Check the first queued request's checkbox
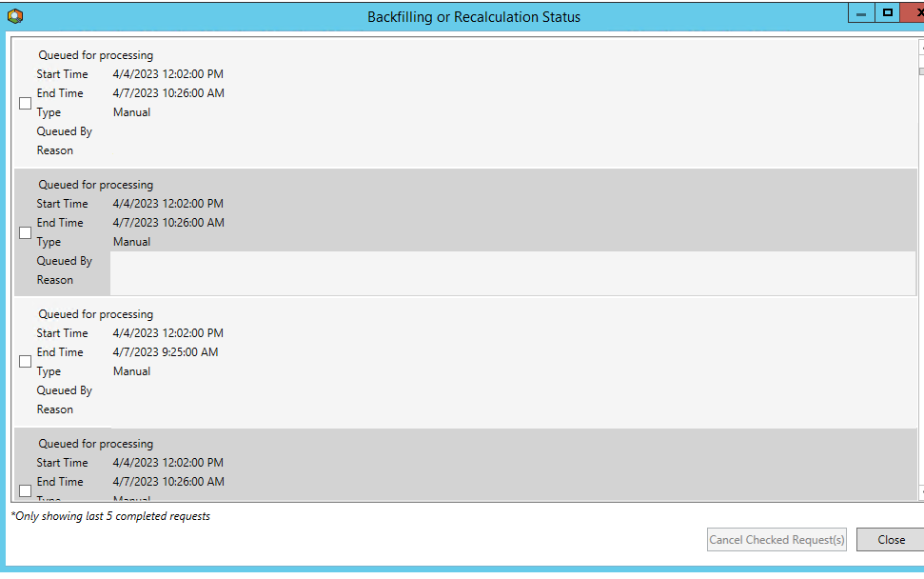924x579 pixels. click(x=26, y=103)
